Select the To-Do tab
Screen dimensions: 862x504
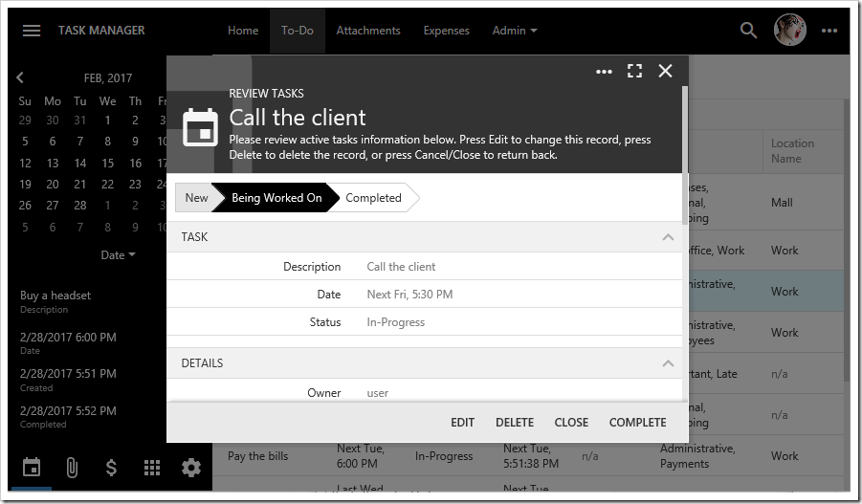pos(298,31)
